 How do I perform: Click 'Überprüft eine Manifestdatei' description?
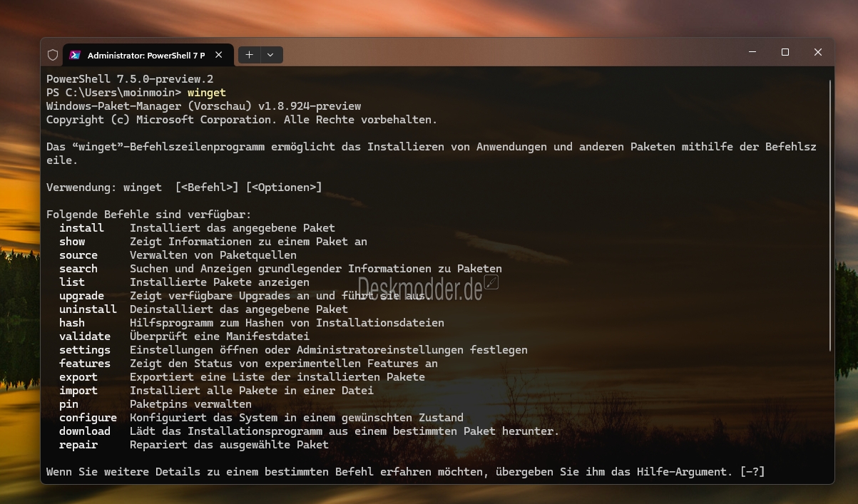pos(220,336)
